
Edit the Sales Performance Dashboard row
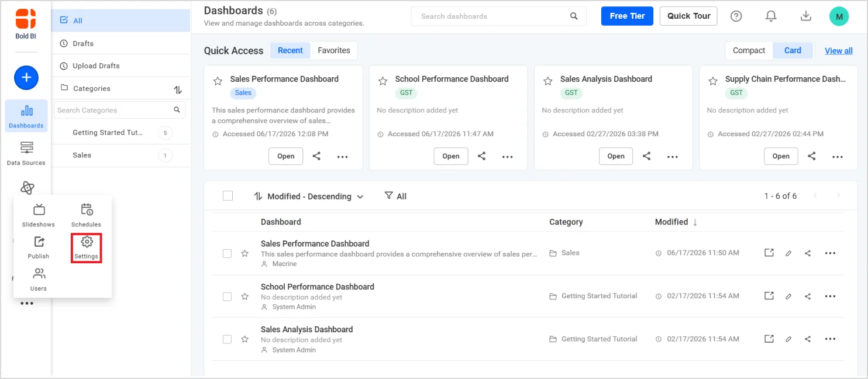[788, 253]
